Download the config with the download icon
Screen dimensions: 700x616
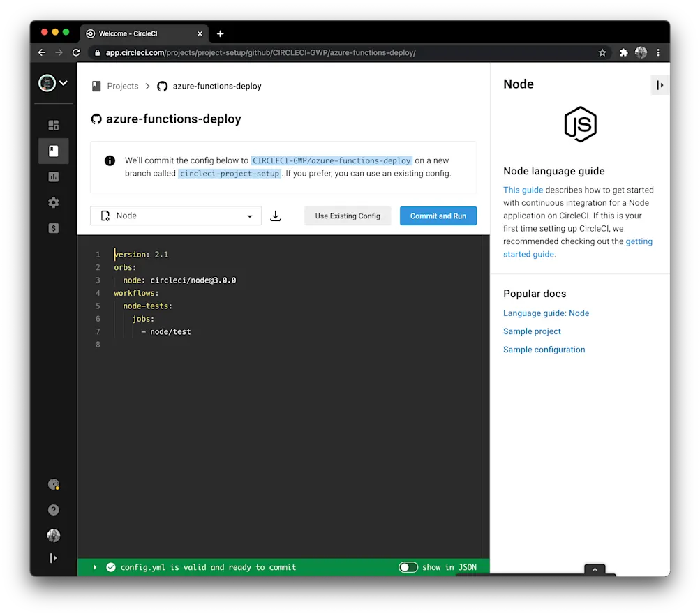pyautogui.click(x=275, y=216)
